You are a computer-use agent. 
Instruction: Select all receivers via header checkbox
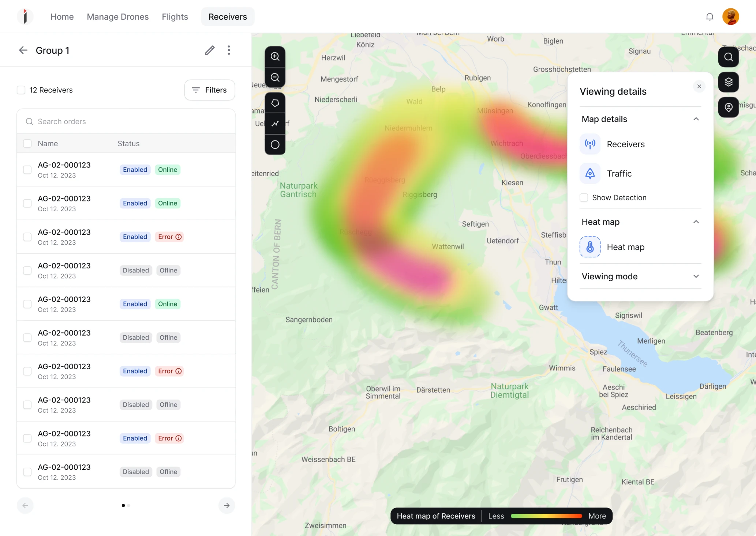pyautogui.click(x=27, y=143)
